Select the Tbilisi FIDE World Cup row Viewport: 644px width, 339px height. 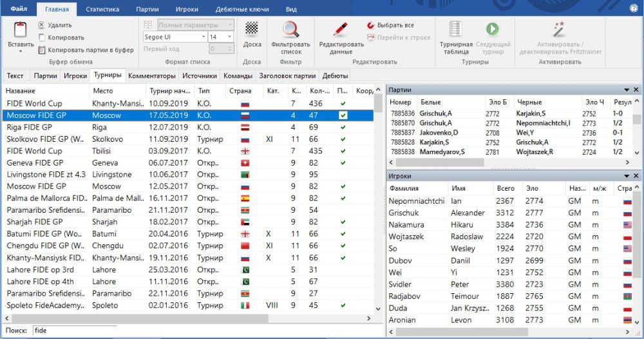pyautogui.click(x=188, y=151)
